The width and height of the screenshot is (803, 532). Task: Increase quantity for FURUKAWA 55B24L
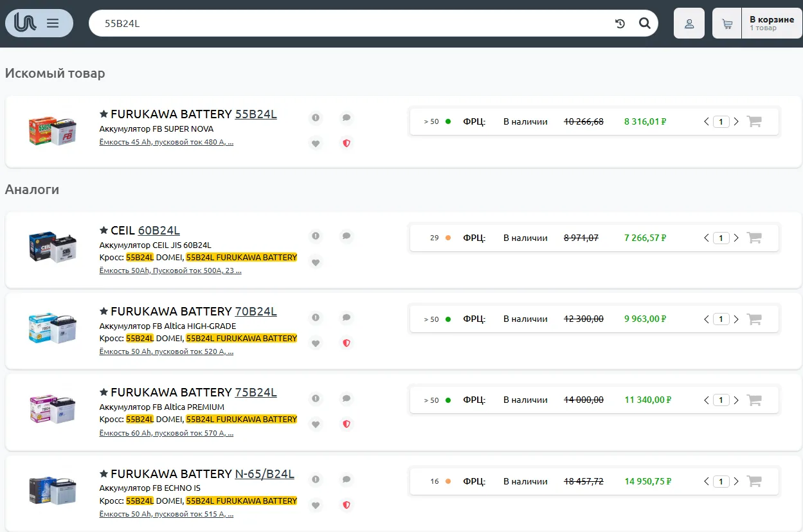[736, 121]
